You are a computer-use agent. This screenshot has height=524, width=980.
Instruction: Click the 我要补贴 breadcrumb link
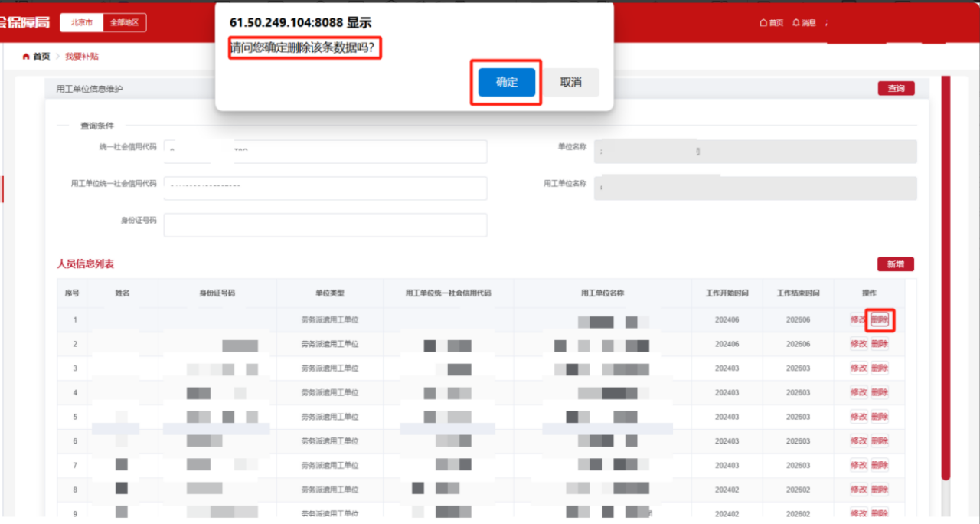click(x=82, y=57)
